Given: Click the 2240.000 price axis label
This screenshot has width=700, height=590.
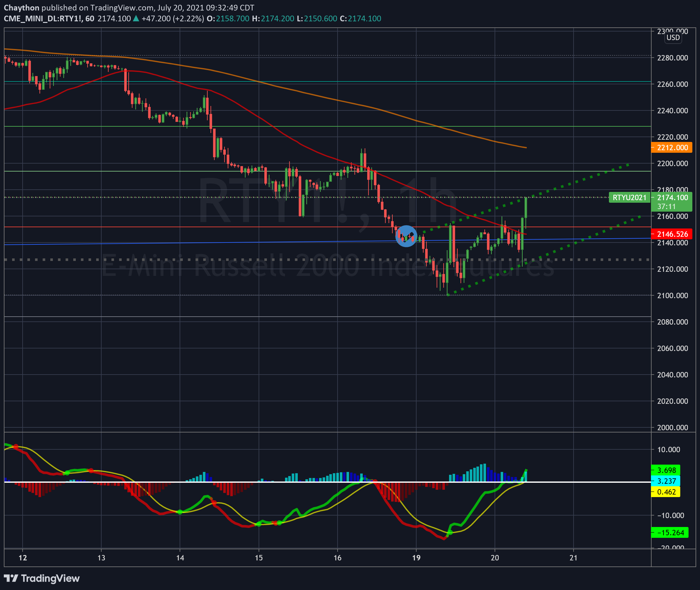Looking at the screenshot, I should click(673, 111).
